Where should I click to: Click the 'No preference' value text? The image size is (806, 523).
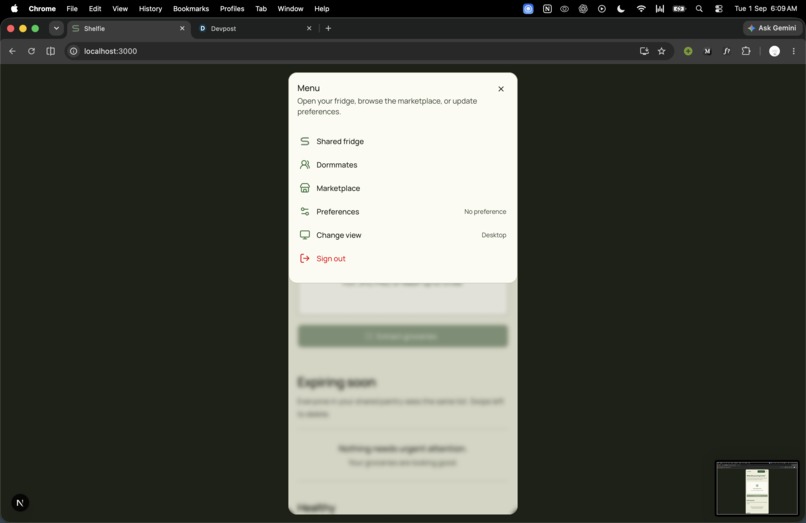(x=485, y=211)
